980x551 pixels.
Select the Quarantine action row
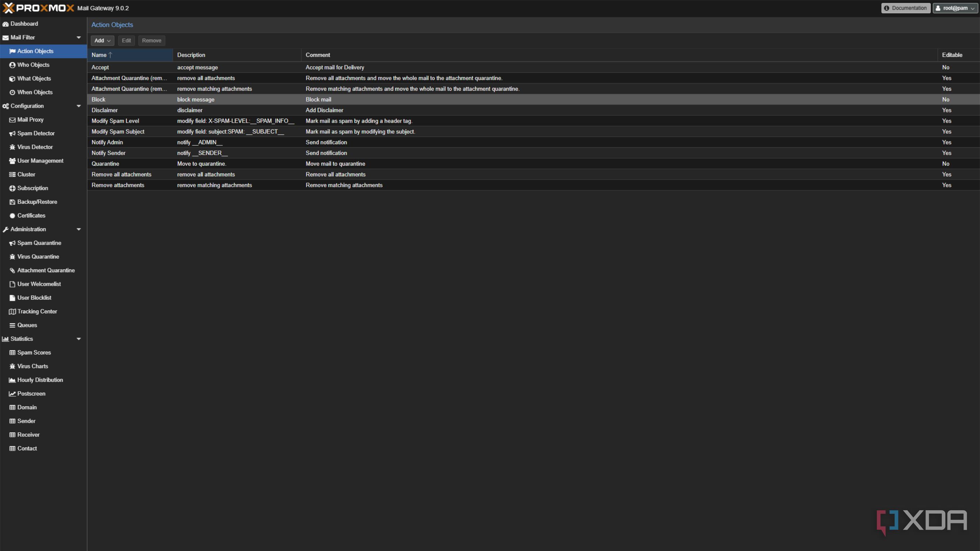click(x=534, y=163)
